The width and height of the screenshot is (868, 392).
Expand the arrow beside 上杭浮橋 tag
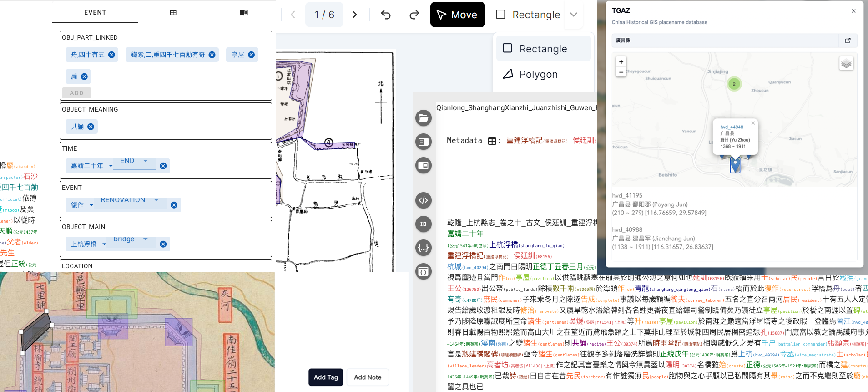point(104,244)
